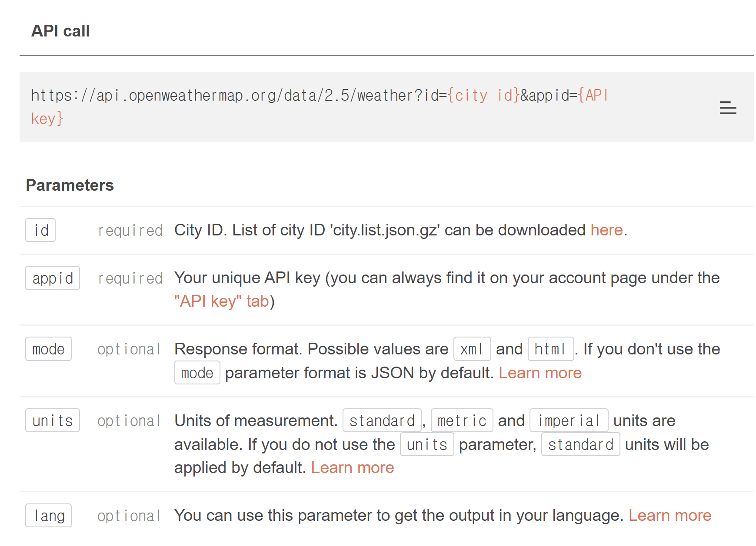Click the 'units' parameter tag in left column

click(53, 420)
